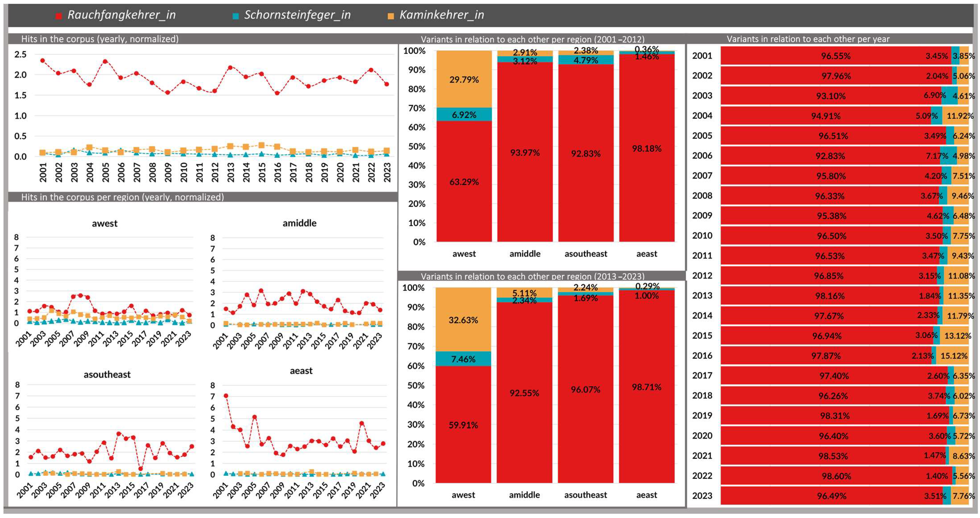Select the asoutheast small chart title
The image size is (980, 518).
107,375
